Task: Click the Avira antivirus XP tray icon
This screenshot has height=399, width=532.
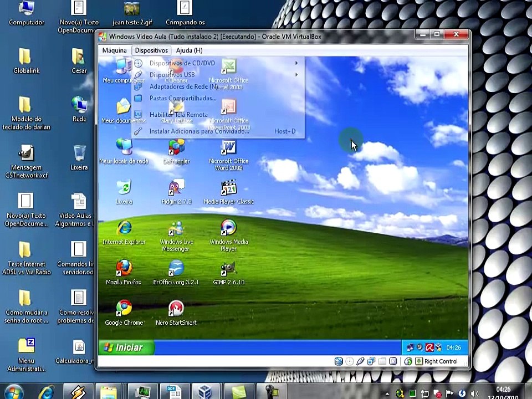Action: pyautogui.click(x=429, y=347)
